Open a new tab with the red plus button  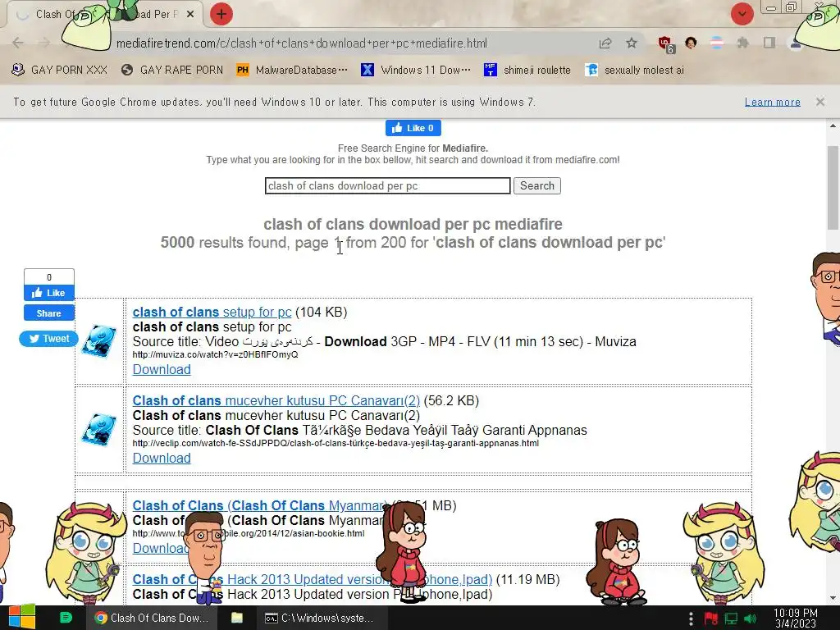pos(221,14)
